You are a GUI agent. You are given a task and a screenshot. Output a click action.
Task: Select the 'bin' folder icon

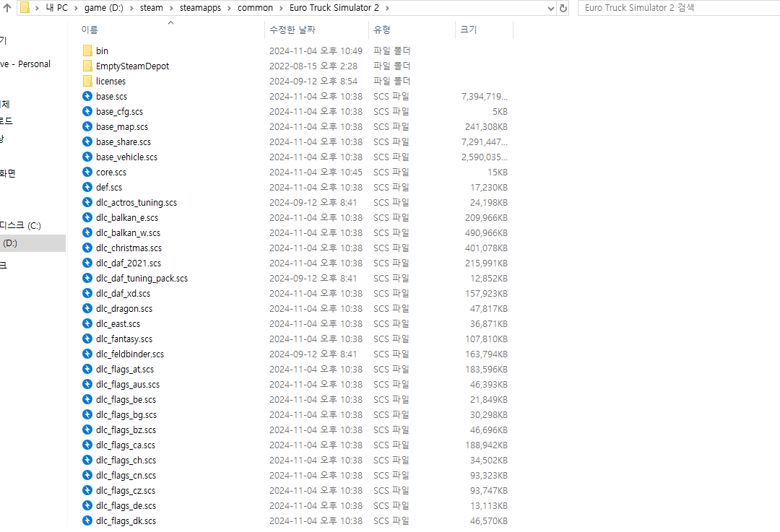87,51
